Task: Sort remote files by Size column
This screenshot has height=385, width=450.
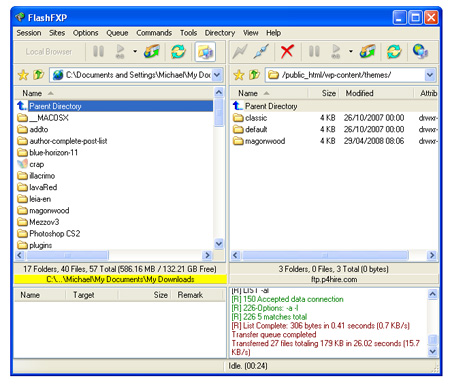Action: pos(323,93)
